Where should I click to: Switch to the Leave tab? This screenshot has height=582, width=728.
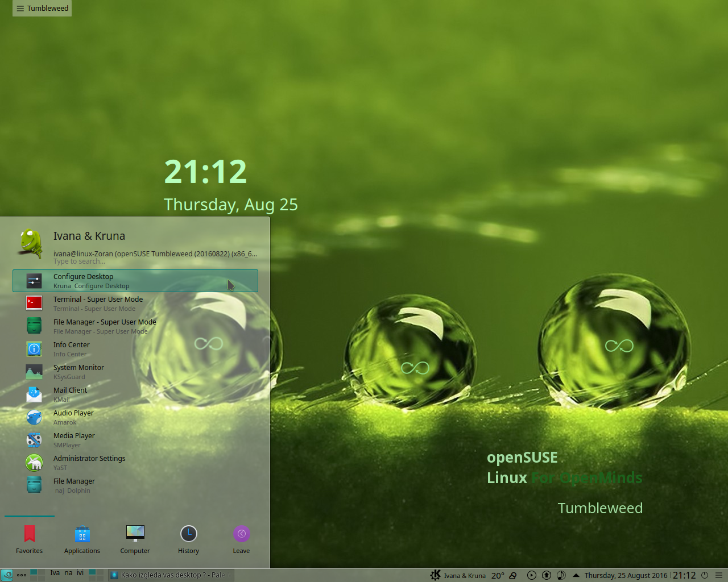pyautogui.click(x=241, y=539)
